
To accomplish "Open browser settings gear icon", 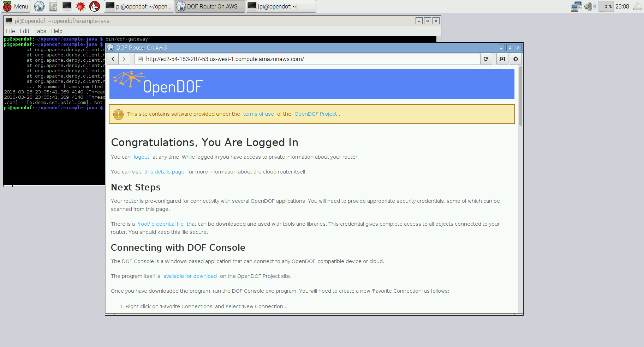I will [x=516, y=59].
